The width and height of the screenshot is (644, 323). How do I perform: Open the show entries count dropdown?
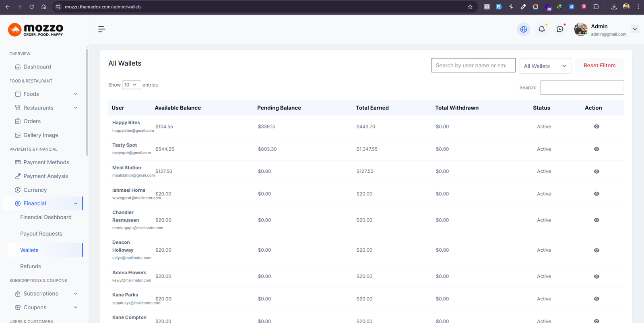pyautogui.click(x=131, y=85)
